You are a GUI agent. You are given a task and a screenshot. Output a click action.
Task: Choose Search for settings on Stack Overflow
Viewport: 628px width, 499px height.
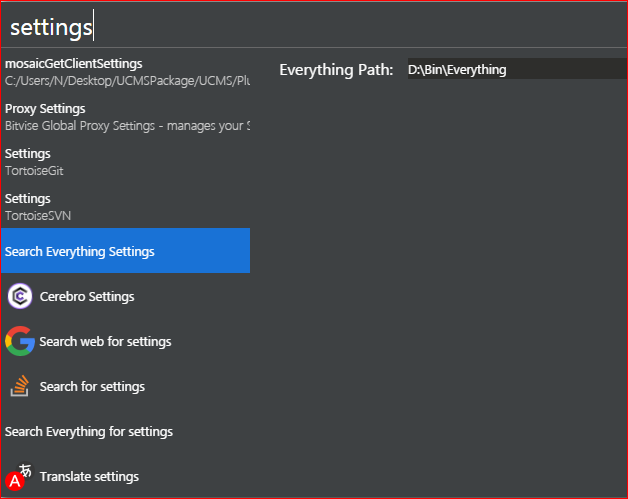pyautogui.click(x=125, y=386)
